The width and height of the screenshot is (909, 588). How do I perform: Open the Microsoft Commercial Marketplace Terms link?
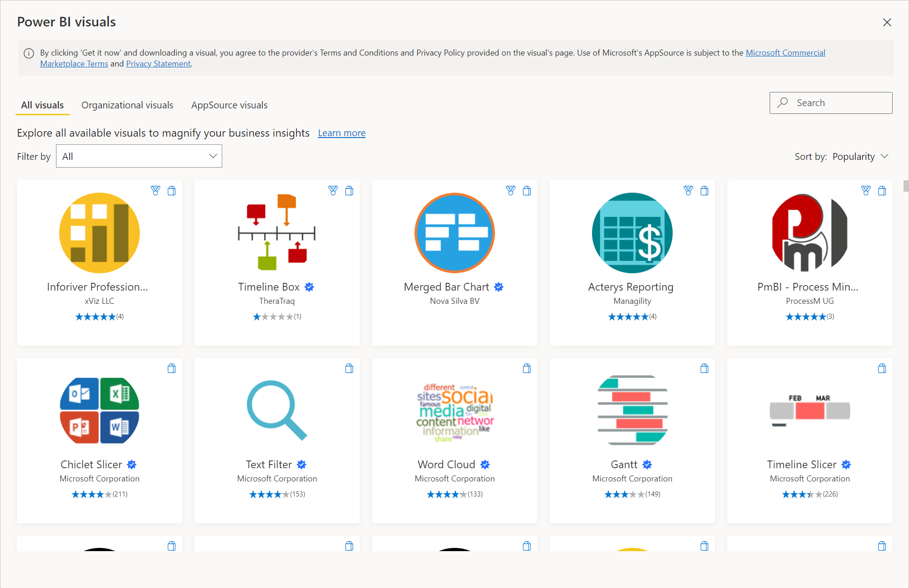pyautogui.click(x=785, y=52)
